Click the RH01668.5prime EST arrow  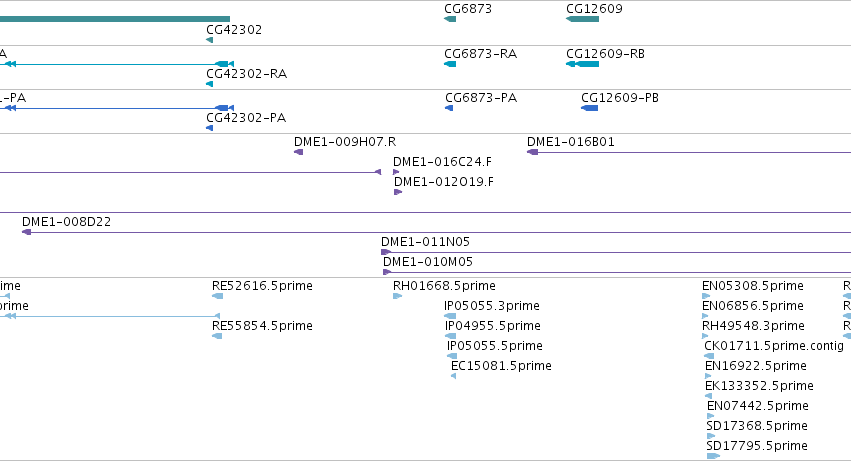click(397, 296)
